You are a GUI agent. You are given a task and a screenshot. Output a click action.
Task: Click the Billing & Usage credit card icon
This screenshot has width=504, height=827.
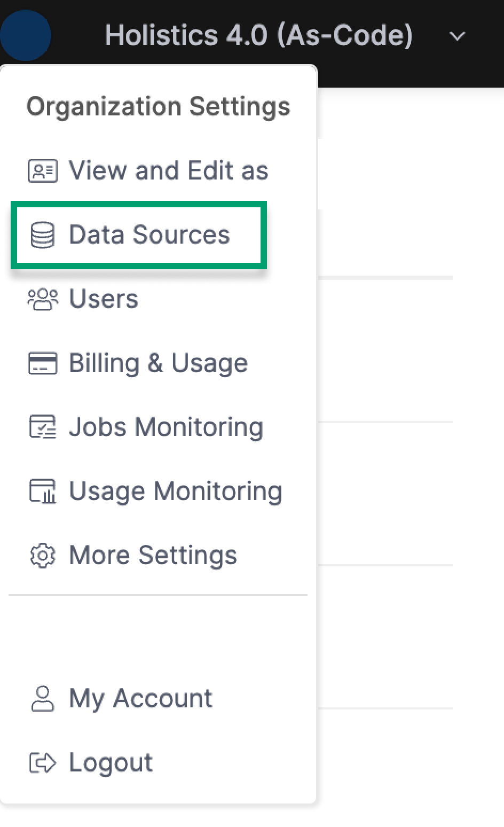click(42, 363)
